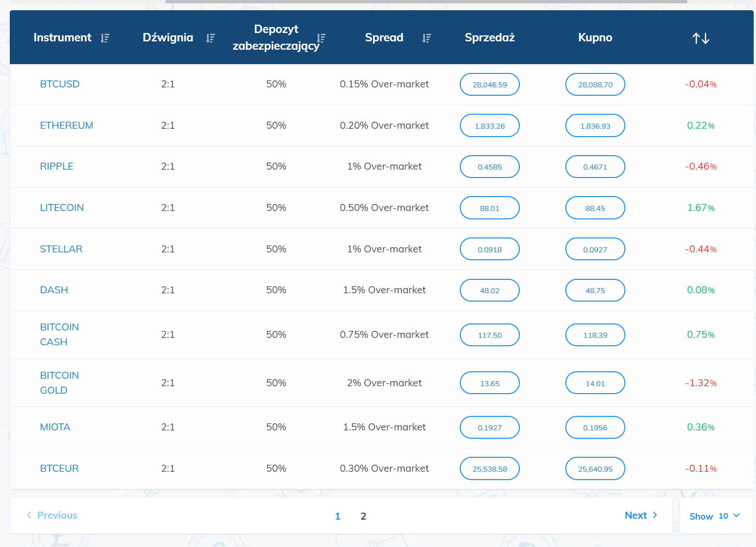Image resolution: width=756 pixels, height=547 pixels.
Task: Click the Previous chevron arrow
Action: [x=29, y=515]
